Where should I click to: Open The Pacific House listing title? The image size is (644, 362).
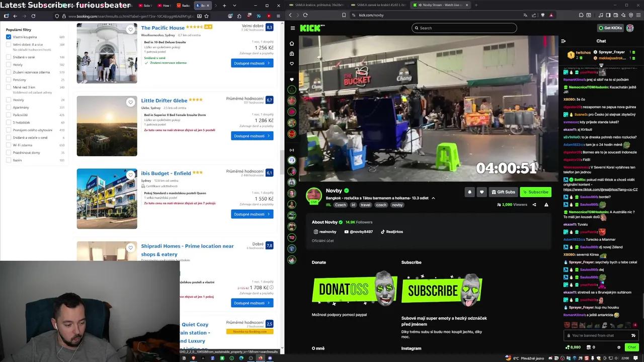[x=163, y=28]
